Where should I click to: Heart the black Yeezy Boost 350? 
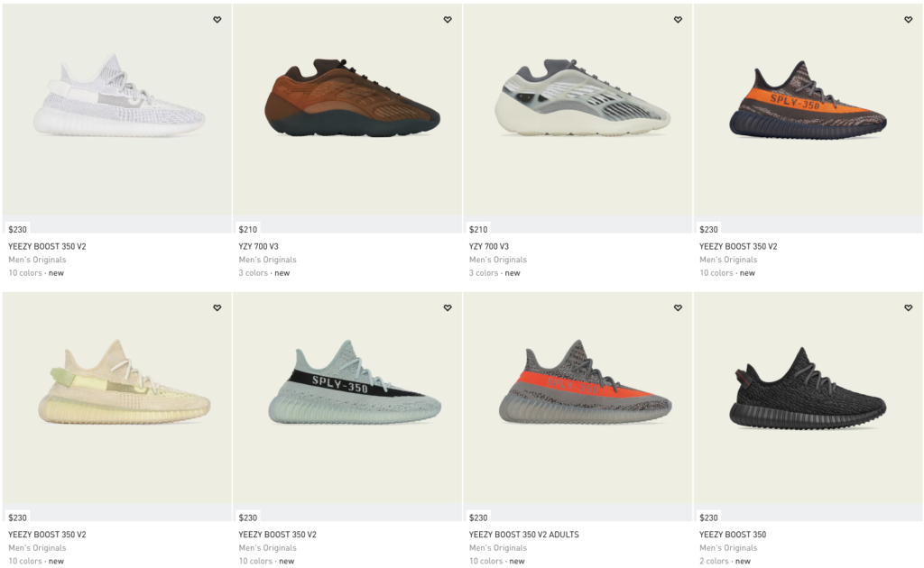(908, 307)
